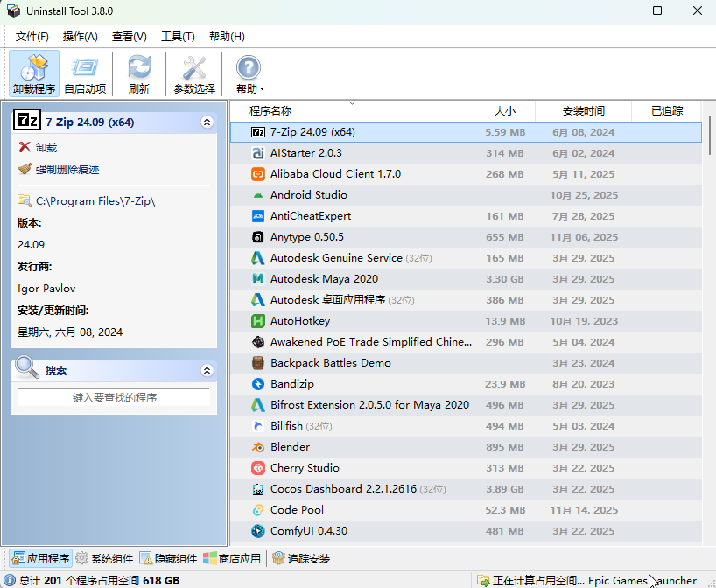Click the 11月 14, 2025 date for Code Pool
716x588 pixels.
tap(584, 510)
